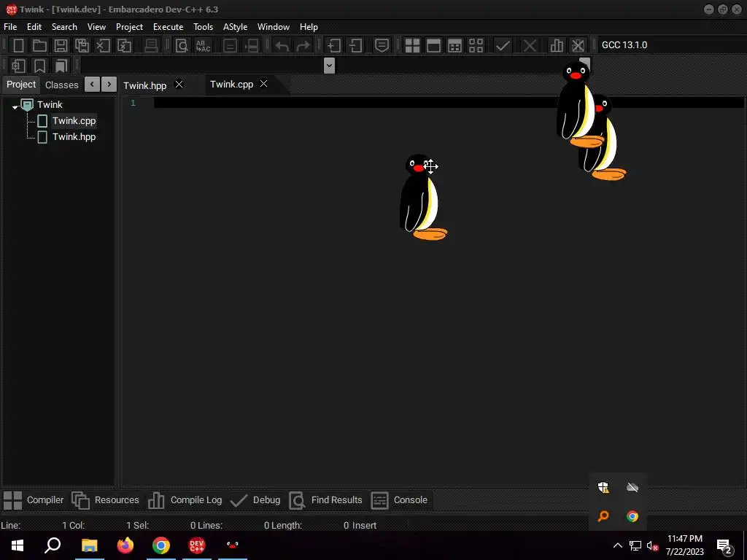Click the Toggle Bookmarks icon
This screenshot has width=747, height=560.
[39, 66]
